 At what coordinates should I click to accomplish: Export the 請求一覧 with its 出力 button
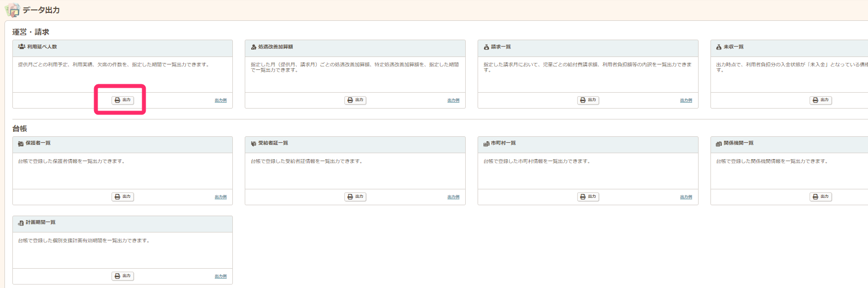pyautogui.click(x=588, y=100)
